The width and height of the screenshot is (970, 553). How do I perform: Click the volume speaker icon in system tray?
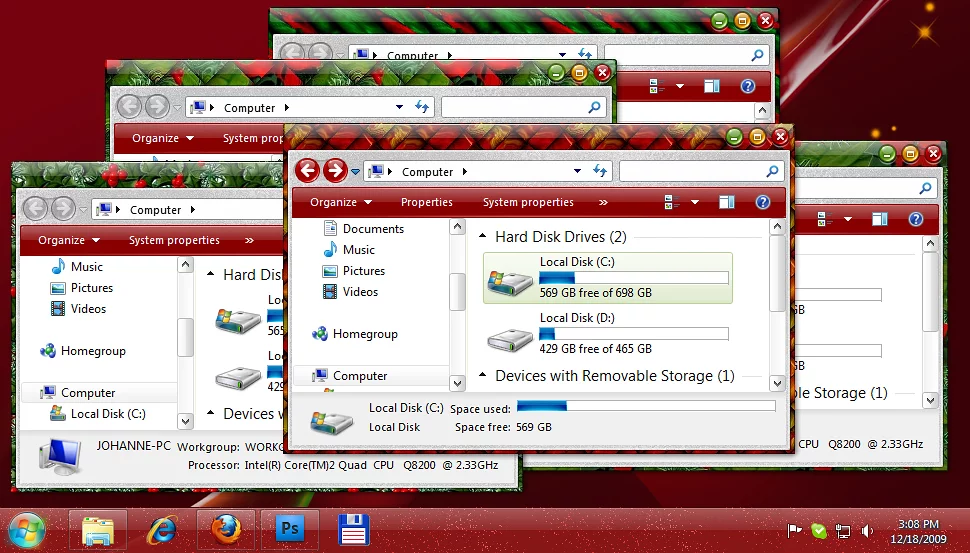click(867, 531)
